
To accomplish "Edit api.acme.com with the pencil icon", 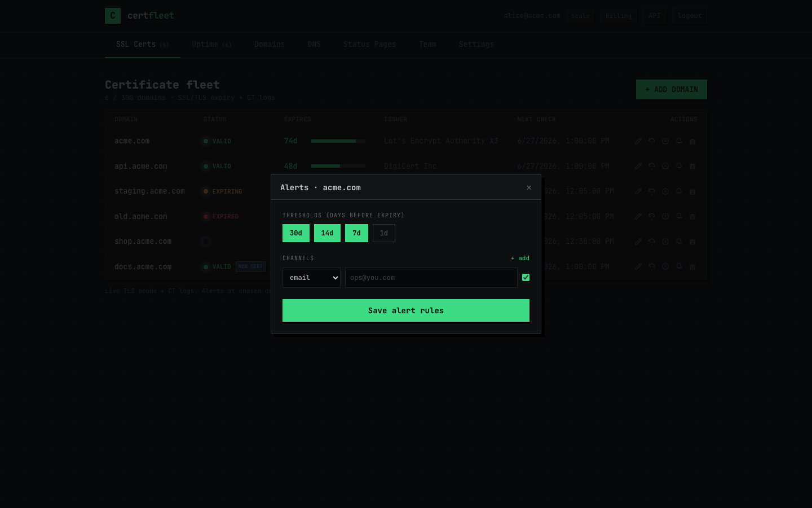I will click(x=638, y=166).
